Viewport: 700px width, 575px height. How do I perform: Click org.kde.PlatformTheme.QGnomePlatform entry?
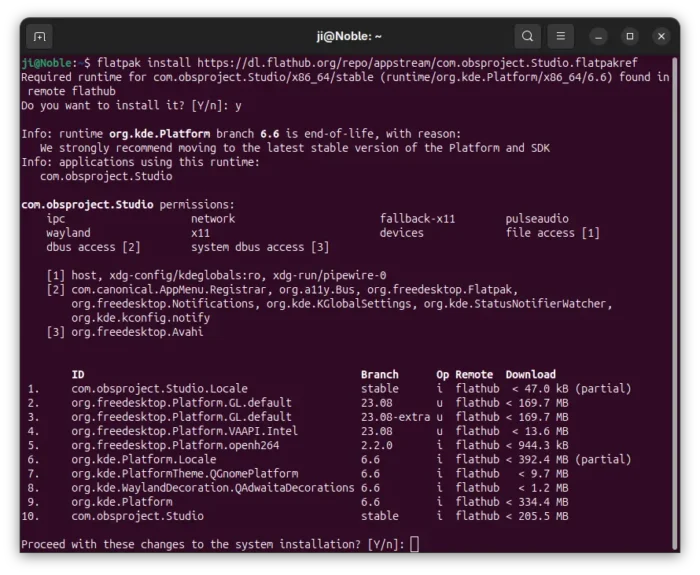coord(184,474)
